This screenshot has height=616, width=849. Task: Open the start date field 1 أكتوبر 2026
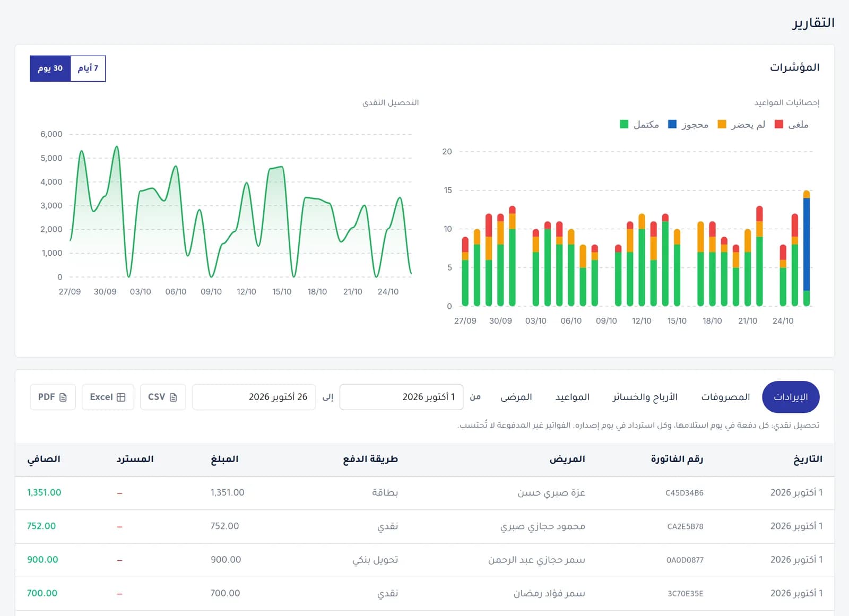pyautogui.click(x=401, y=397)
